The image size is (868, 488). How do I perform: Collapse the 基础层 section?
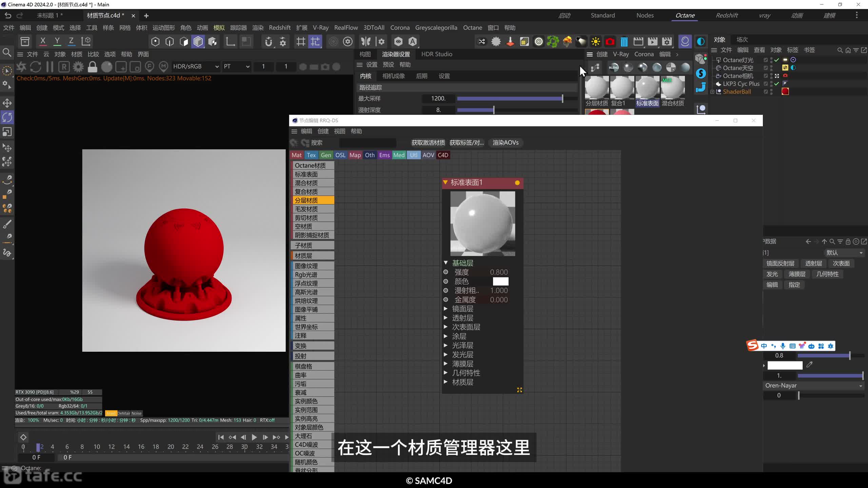point(446,263)
